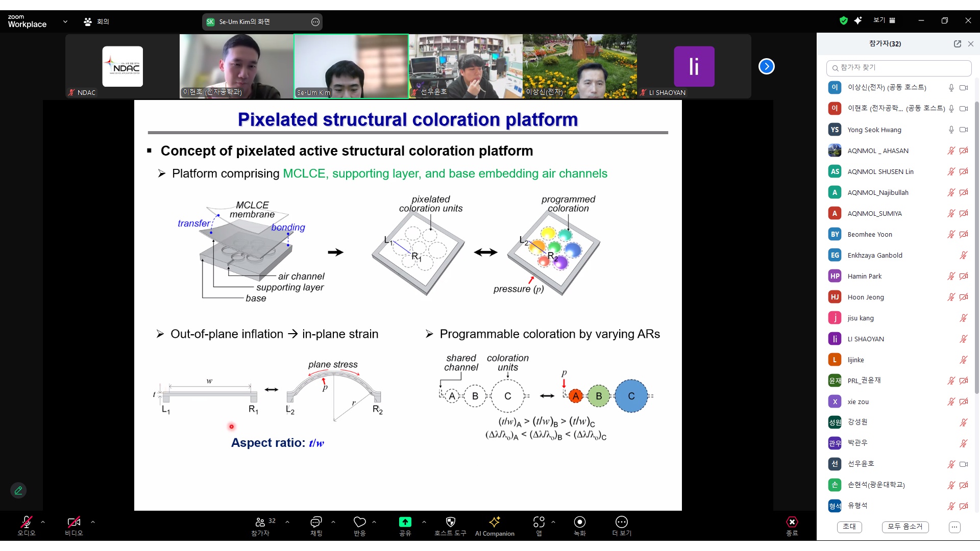Image resolution: width=980 pixels, height=551 pixels.
Task: Expand participants options chevron
Action: click(x=287, y=522)
